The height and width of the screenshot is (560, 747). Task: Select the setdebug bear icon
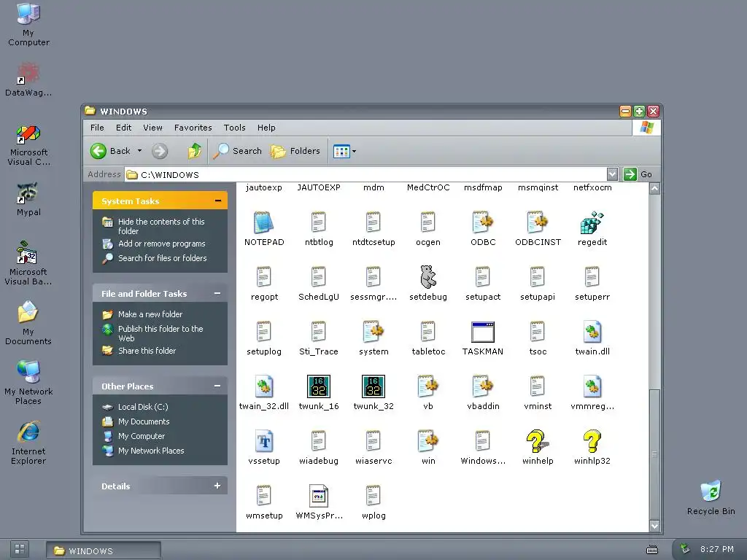[x=427, y=277]
